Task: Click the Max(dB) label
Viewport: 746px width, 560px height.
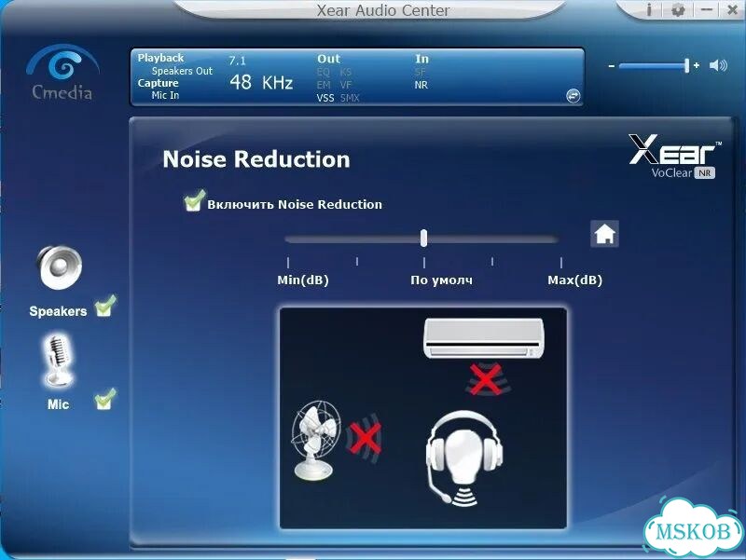Action: 574,280
